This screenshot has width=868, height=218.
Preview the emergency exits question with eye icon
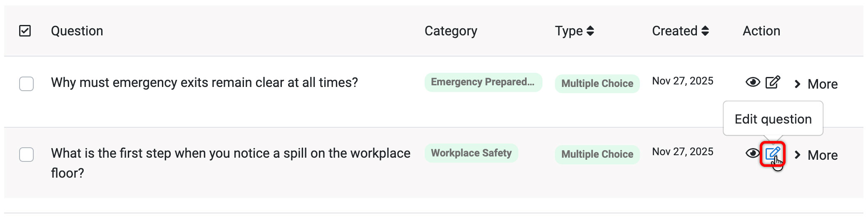(x=753, y=82)
